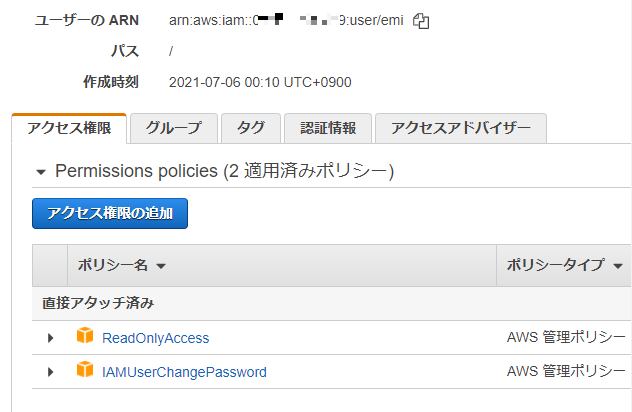The image size is (632, 412).
Task: Click the orange ReadOnlyAccess policy box icon
Action: (85, 335)
